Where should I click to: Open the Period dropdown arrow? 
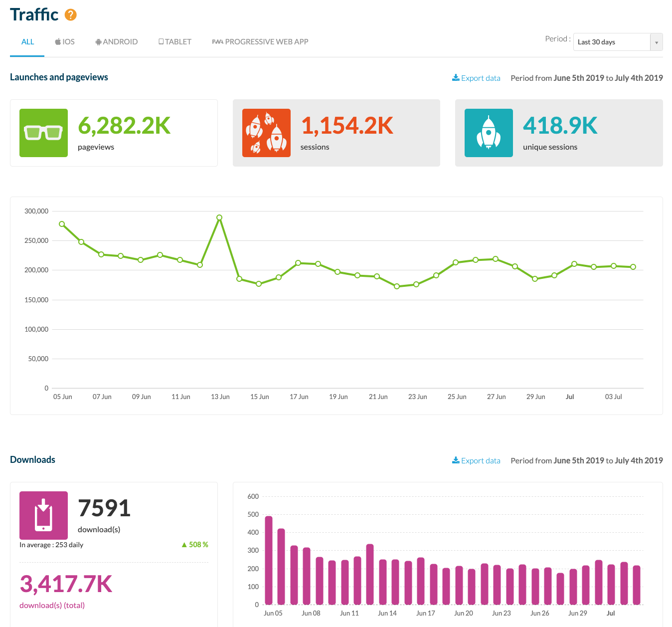(656, 42)
